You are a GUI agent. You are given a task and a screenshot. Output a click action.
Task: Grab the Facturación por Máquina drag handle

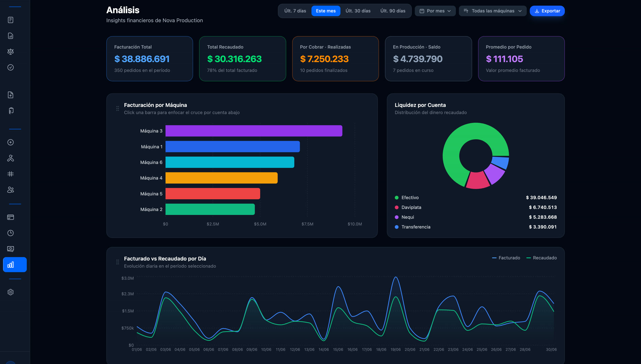pos(117,109)
